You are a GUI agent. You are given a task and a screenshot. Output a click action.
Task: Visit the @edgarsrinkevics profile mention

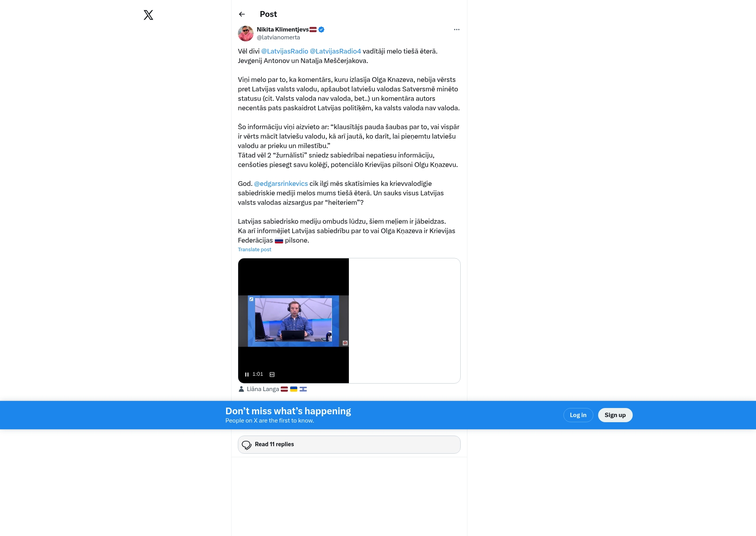point(281,184)
